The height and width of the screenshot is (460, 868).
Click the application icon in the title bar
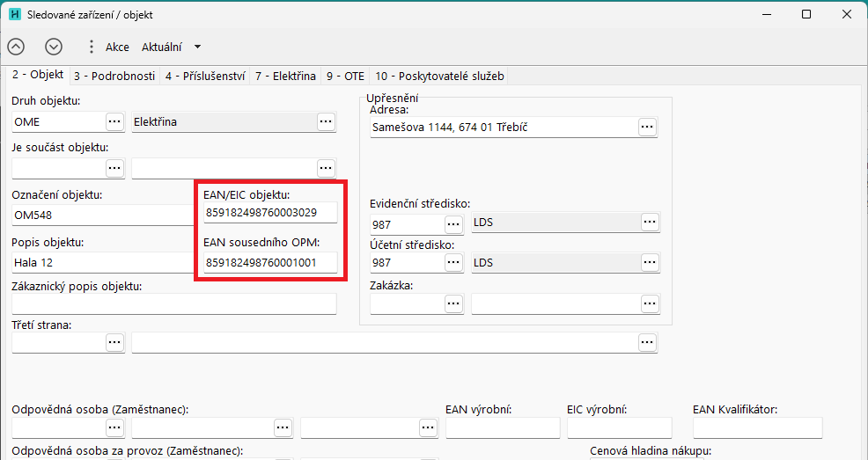coord(16,15)
